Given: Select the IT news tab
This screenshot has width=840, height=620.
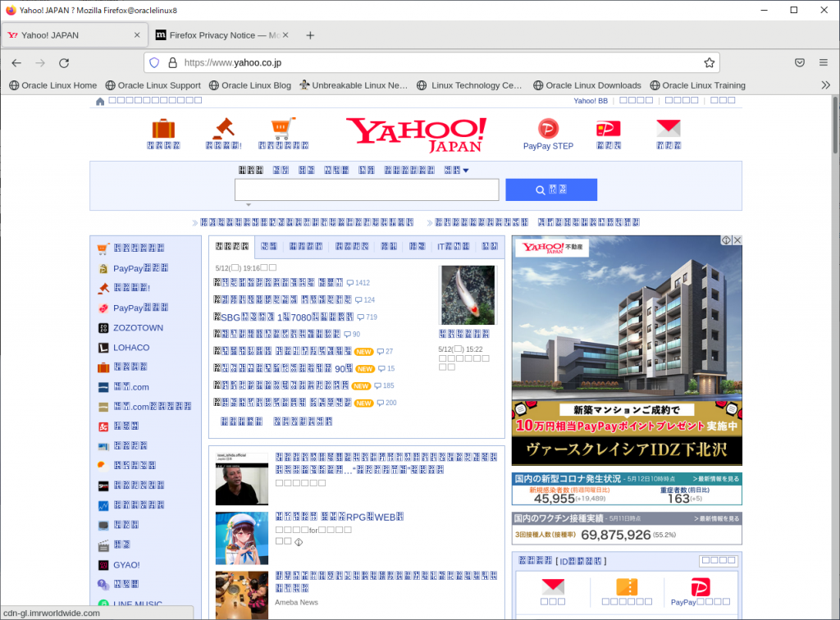Looking at the screenshot, I should pyautogui.click(x=453, y=246).
